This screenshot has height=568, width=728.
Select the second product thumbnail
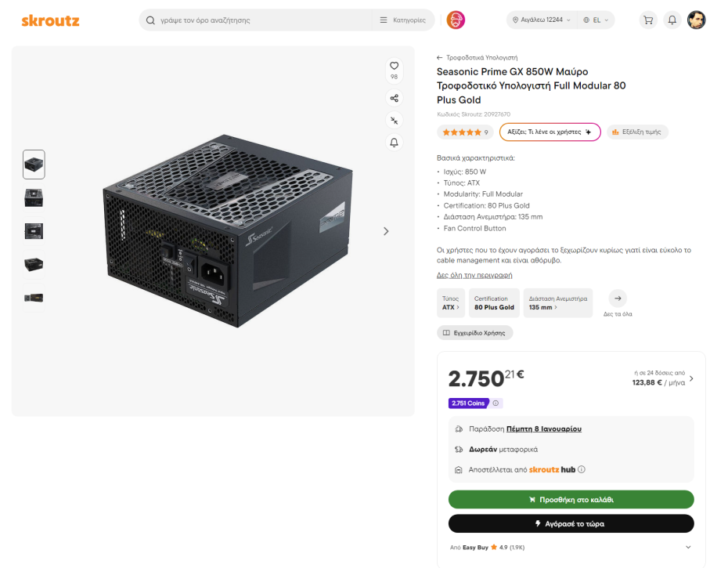click(x=34, y=197)
